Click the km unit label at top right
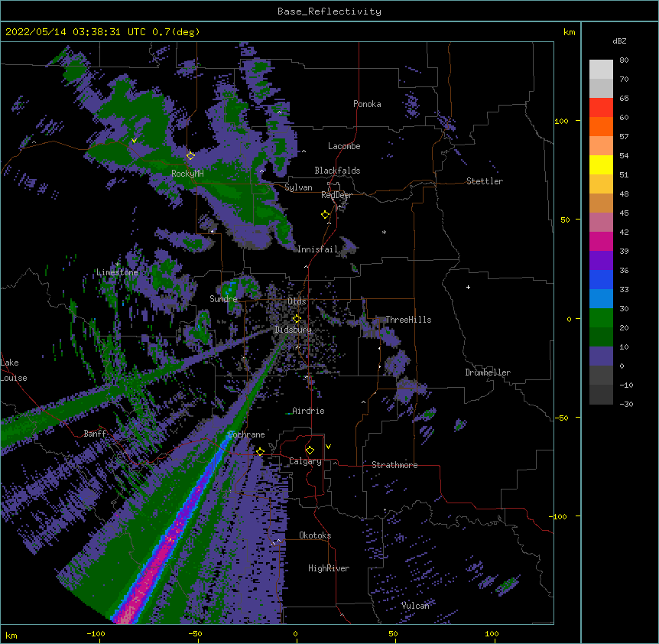 pos(569,32)
